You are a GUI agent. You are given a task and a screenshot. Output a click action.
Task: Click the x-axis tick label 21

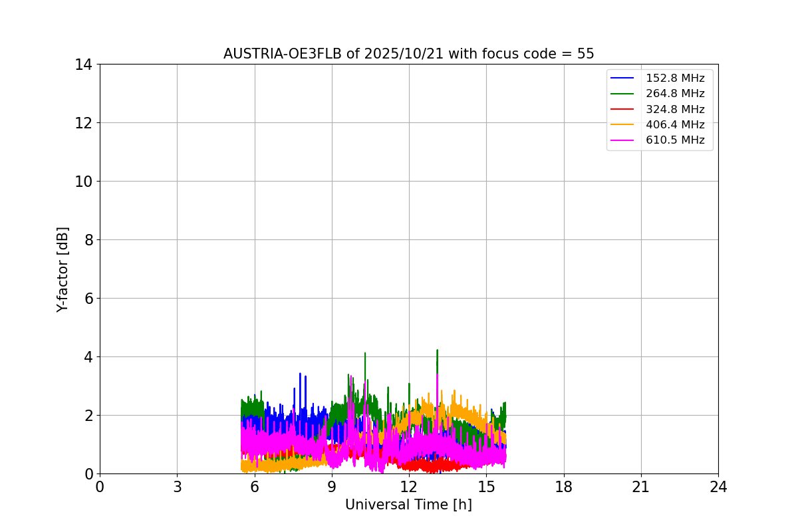click(641, 487)
